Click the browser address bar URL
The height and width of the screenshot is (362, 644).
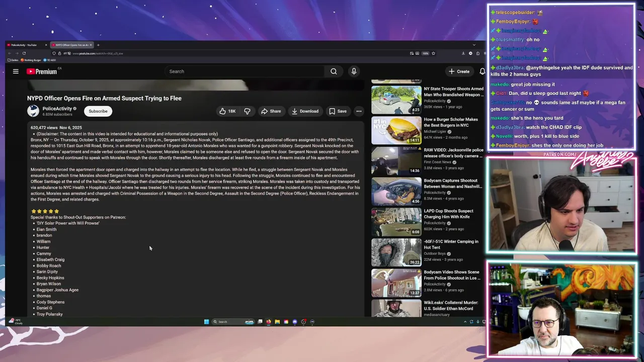98,53
